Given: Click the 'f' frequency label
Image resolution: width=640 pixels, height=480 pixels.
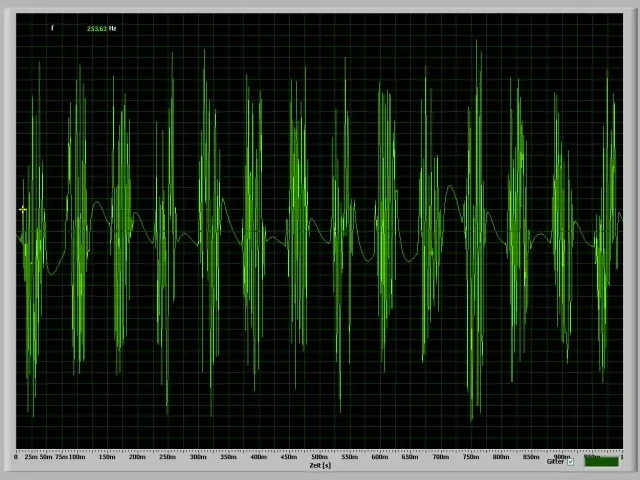Looking at the screenshot, I should (x=52, y=28).
